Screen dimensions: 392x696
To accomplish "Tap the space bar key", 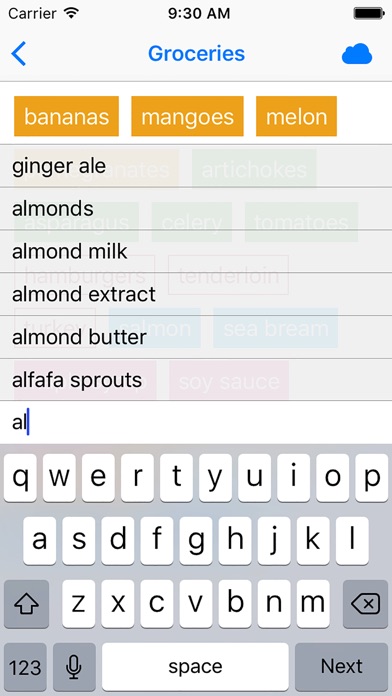I will [x=195, y=666].
